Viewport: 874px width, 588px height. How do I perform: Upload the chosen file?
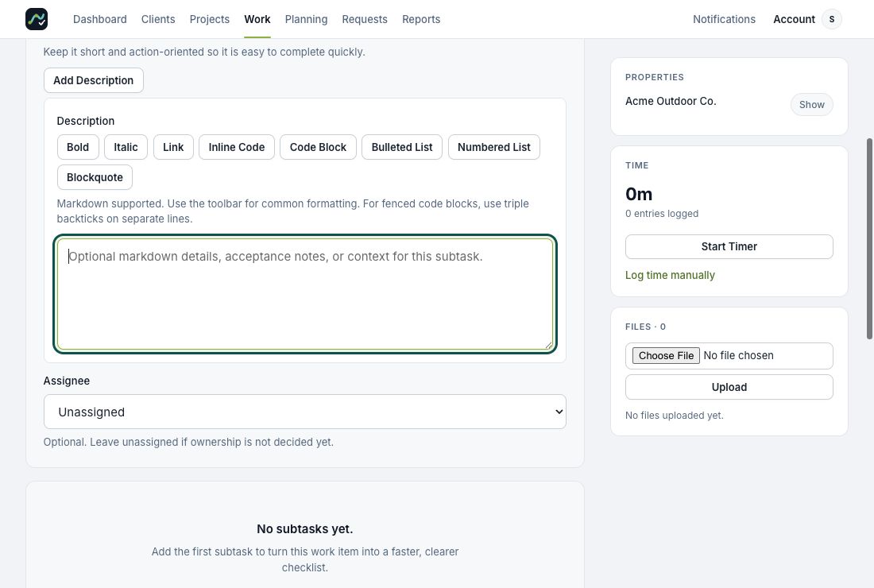point(729,387)
